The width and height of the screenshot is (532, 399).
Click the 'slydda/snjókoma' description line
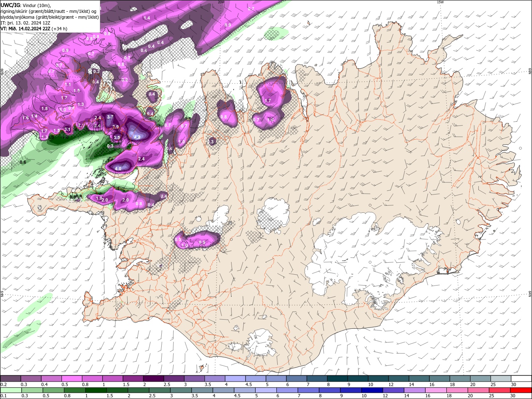point(49,17)
